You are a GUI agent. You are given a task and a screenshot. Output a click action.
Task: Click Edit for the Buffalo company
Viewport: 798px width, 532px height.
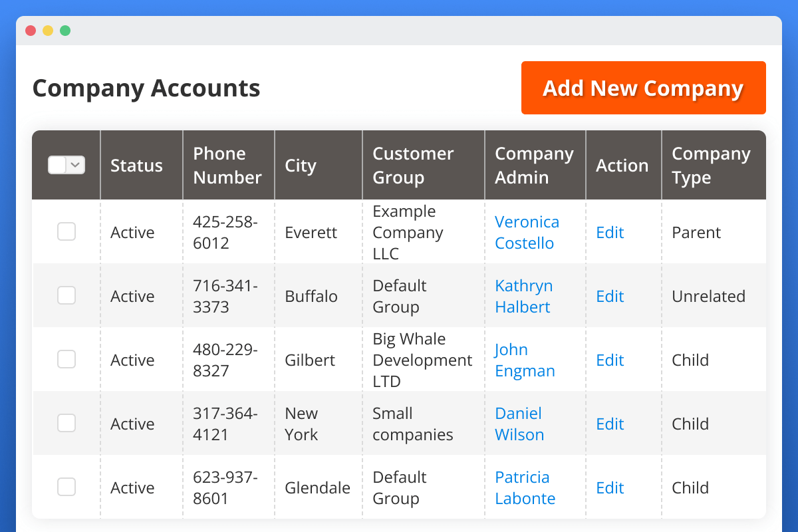tap(610, 296)
